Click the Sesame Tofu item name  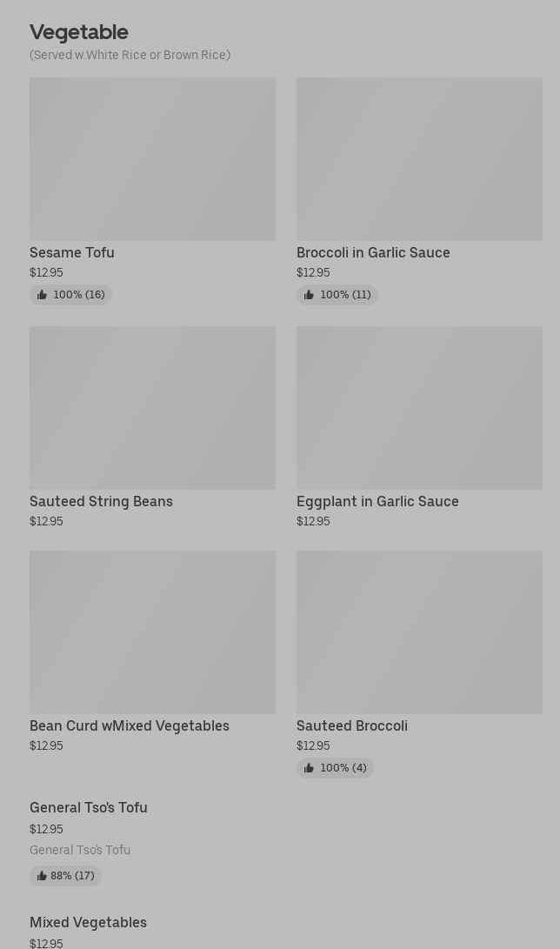[72, 253]
